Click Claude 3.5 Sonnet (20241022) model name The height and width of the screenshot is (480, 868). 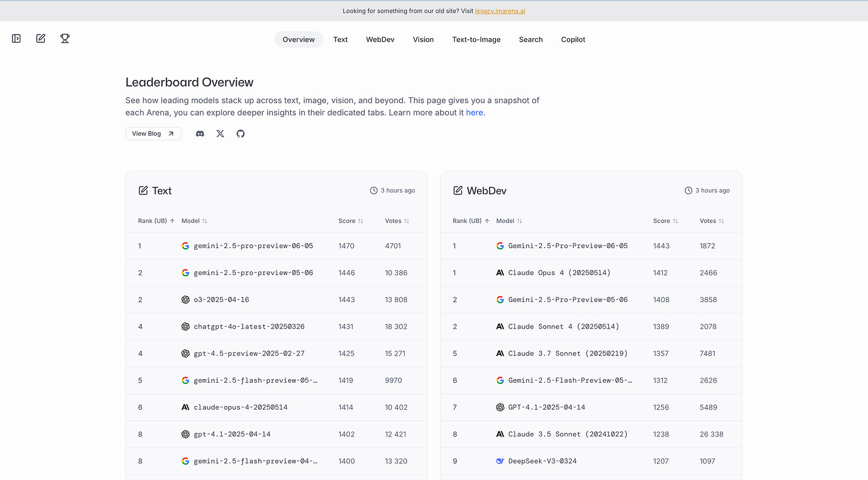568,434
